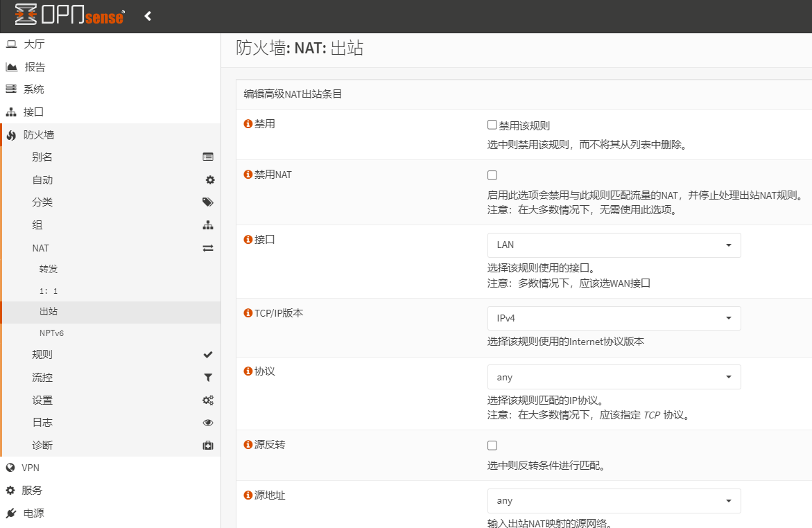Click the eye icon next to 日志
The width and height of the screenshot is (812, 528).
tap(208, 423)
